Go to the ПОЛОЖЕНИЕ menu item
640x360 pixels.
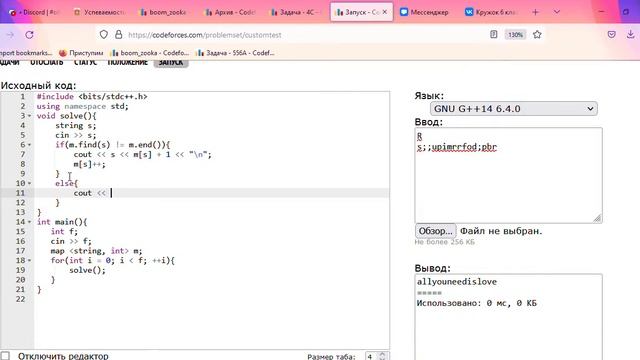tap(127, 62)
